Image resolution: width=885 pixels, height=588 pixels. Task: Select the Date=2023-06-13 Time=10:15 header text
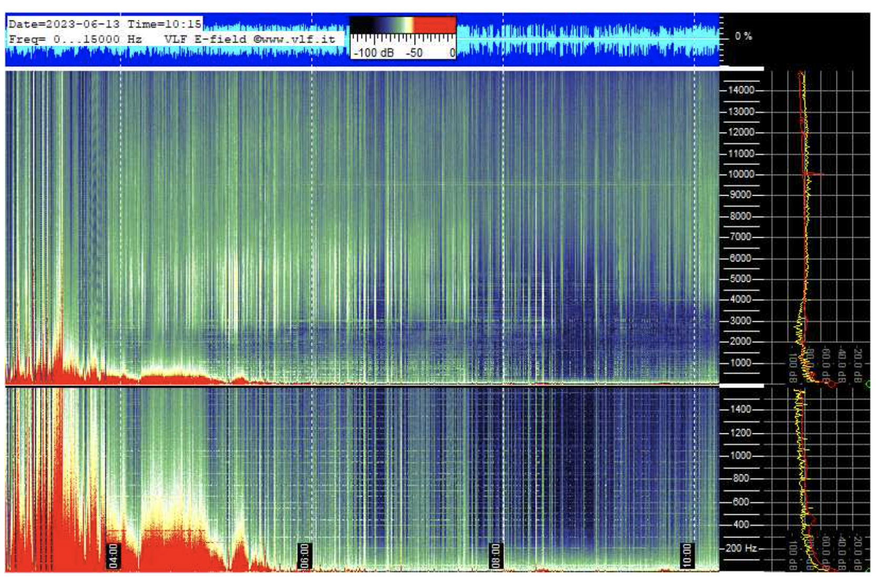click(x=105, y=24)
